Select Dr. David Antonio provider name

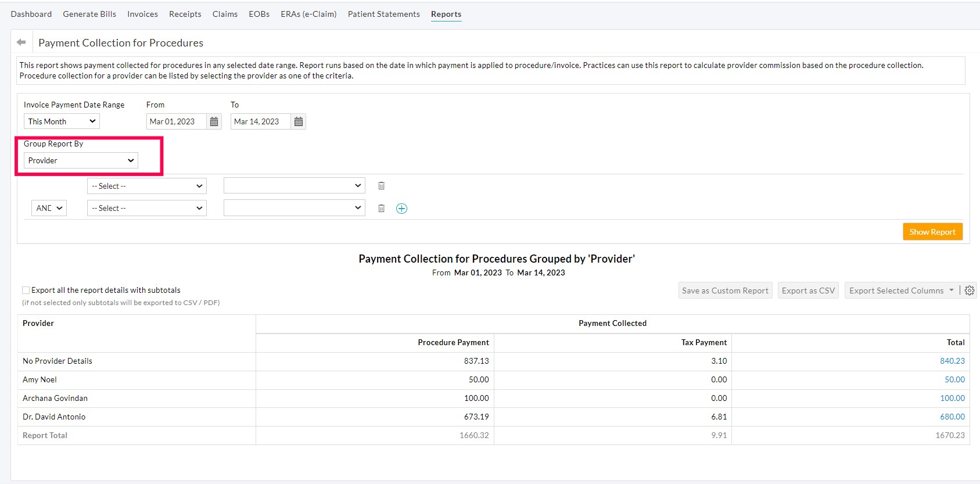[x=54, y=417]
